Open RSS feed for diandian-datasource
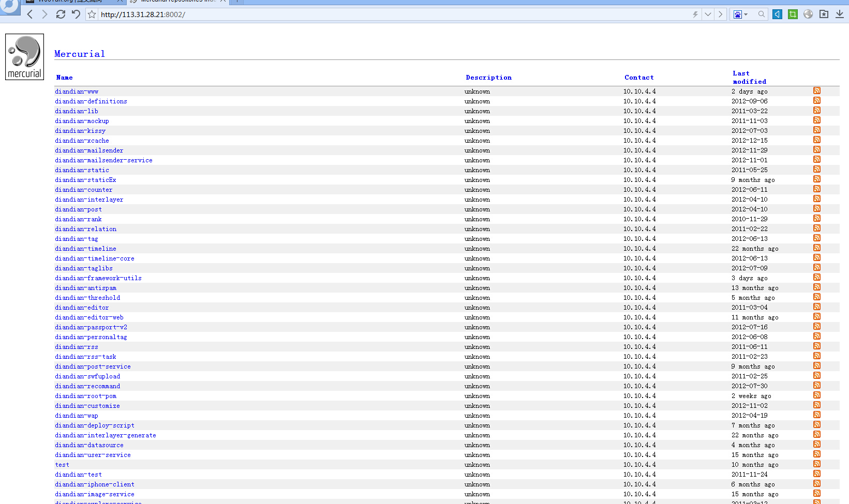Image resolution: width=849 pixels, height=504 pixels. 817,444
